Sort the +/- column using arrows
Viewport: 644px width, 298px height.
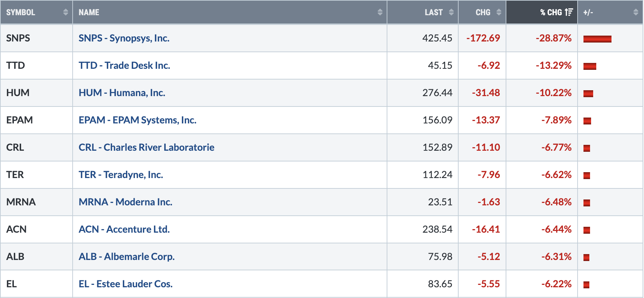click(636, 12)
